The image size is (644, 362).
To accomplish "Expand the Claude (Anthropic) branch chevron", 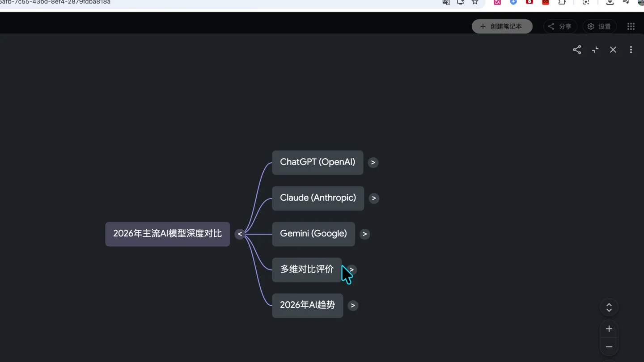I will 374,198.
